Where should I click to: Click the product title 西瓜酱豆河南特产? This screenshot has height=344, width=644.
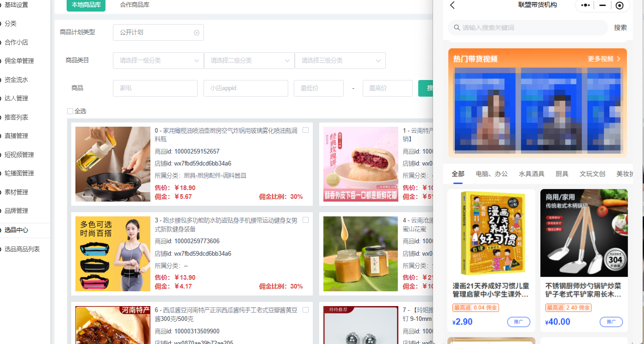pyautogui.click(x=226, y=315)
